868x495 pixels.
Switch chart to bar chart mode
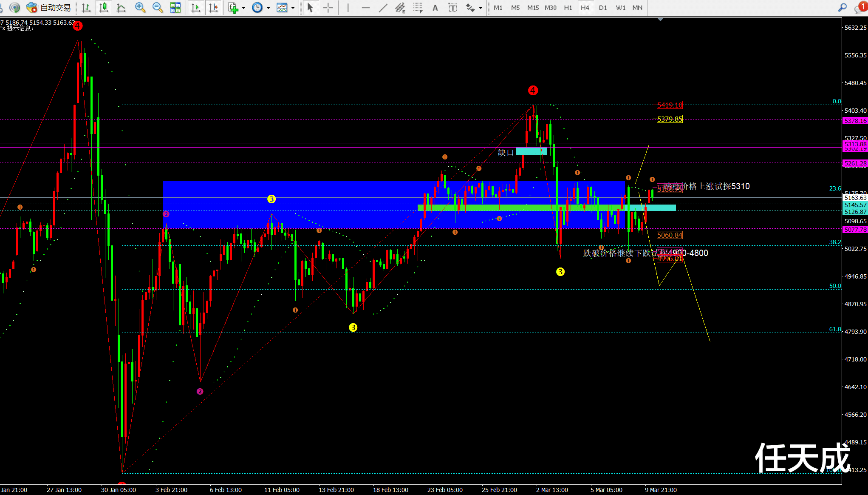pos(86,8)
